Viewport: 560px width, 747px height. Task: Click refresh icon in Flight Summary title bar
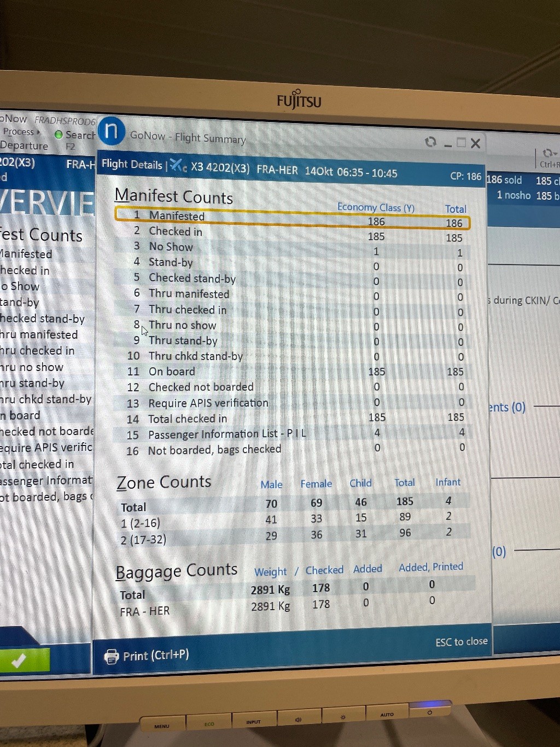click(431, 142)
